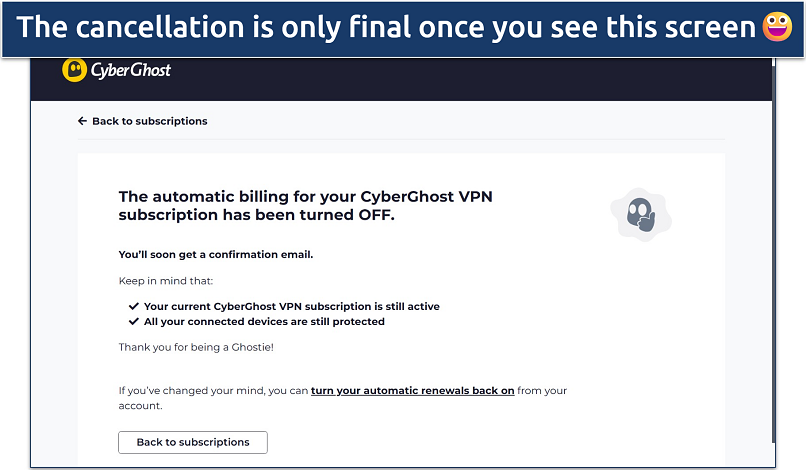The width and height of the screenshot is (806, 470).
Task: Click the cancellation is only final caption text
Action: pyautogui.click(x=385, y=27)
